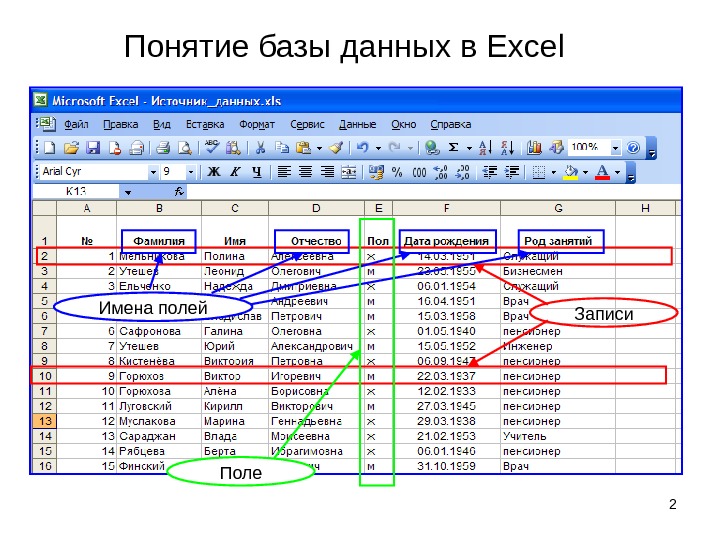
Task: Open the Chart Wizard
Action: (534, 148)
